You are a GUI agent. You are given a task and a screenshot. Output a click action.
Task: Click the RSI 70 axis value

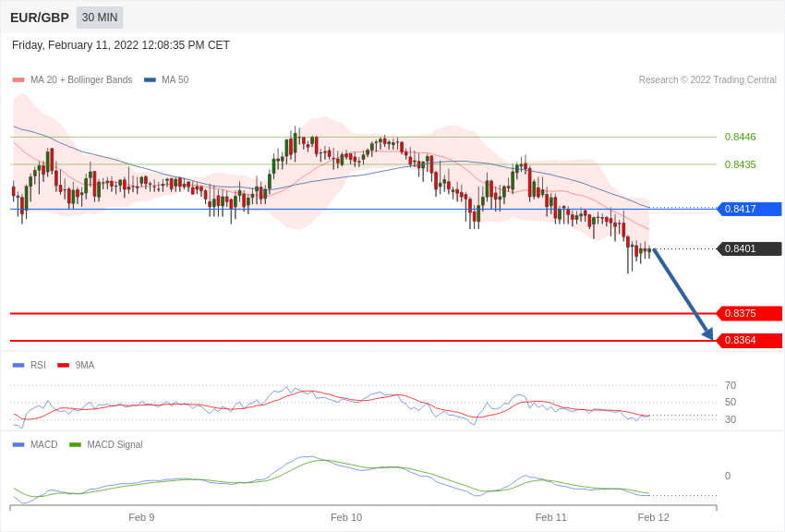pos(731,385)
